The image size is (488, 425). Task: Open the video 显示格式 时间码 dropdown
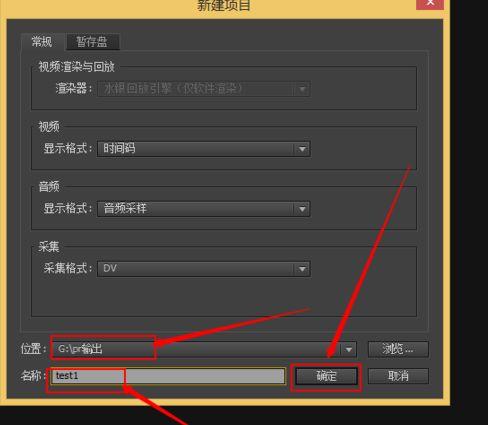point(204,149)
